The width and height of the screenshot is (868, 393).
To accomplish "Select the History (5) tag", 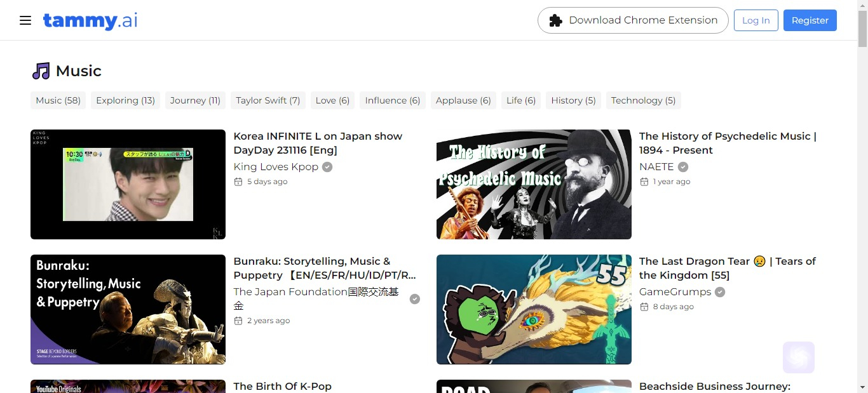I will pos(574,100).
